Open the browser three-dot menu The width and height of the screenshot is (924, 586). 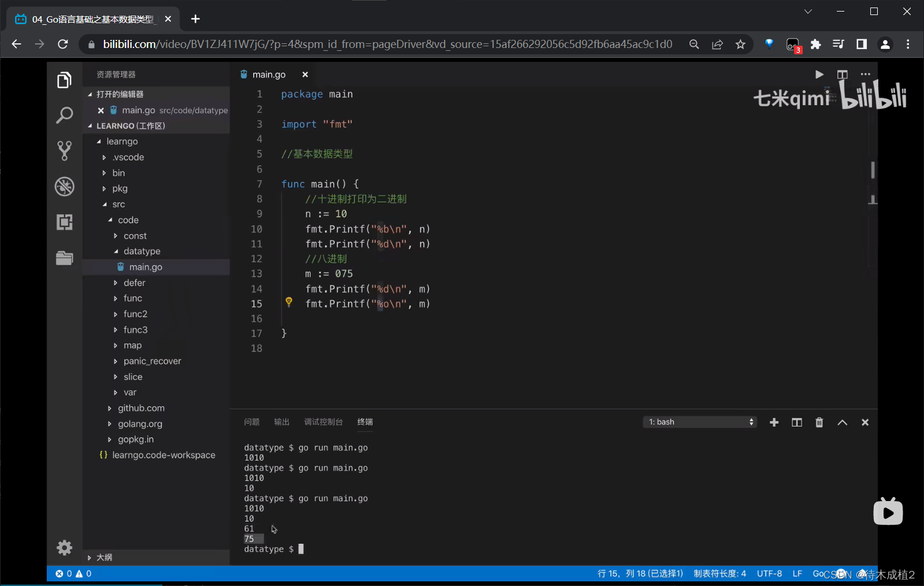click(908, 44)
